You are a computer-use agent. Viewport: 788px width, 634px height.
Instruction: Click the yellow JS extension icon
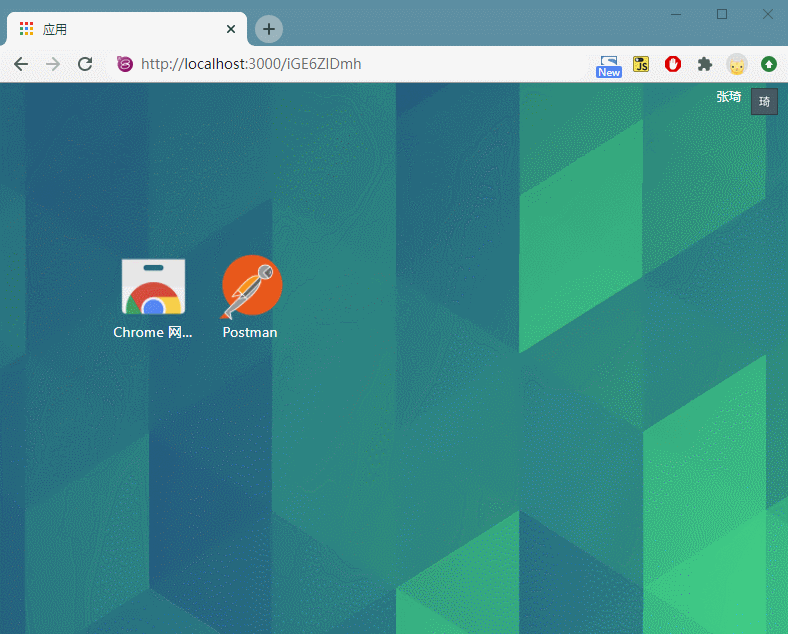641,64
